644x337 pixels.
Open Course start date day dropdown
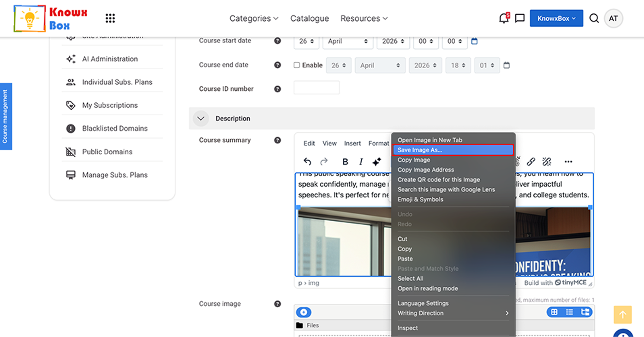(x=306, y=41)
